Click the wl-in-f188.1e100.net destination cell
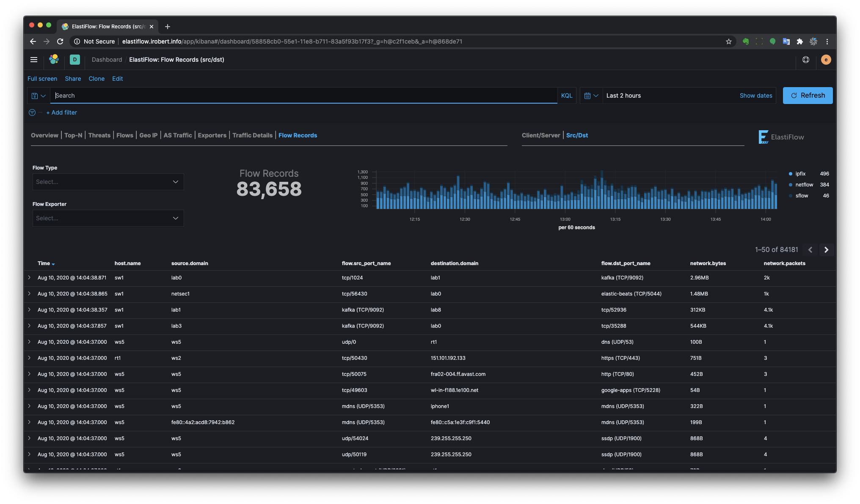Screen dimensions: 860x504 click(455, 390)
